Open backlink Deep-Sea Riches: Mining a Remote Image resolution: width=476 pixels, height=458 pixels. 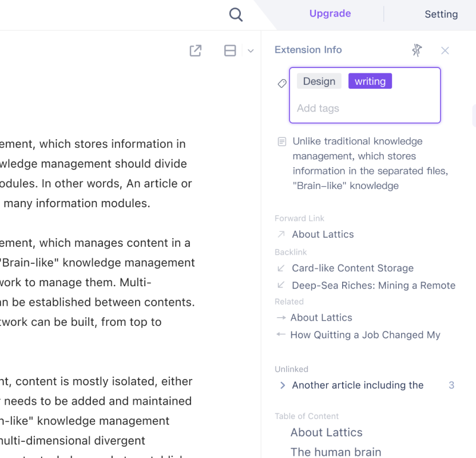pyautogui.click(x=374, y=285)
